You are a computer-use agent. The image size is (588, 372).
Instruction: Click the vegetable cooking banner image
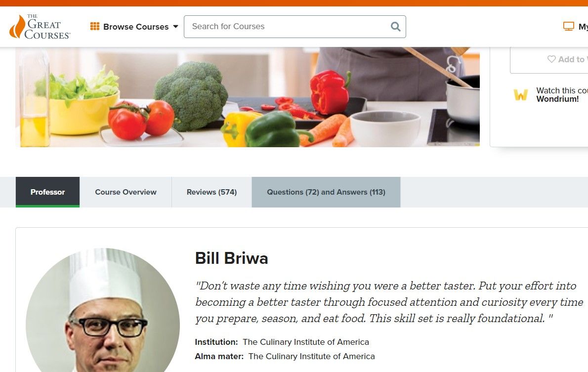coord(248,97)
